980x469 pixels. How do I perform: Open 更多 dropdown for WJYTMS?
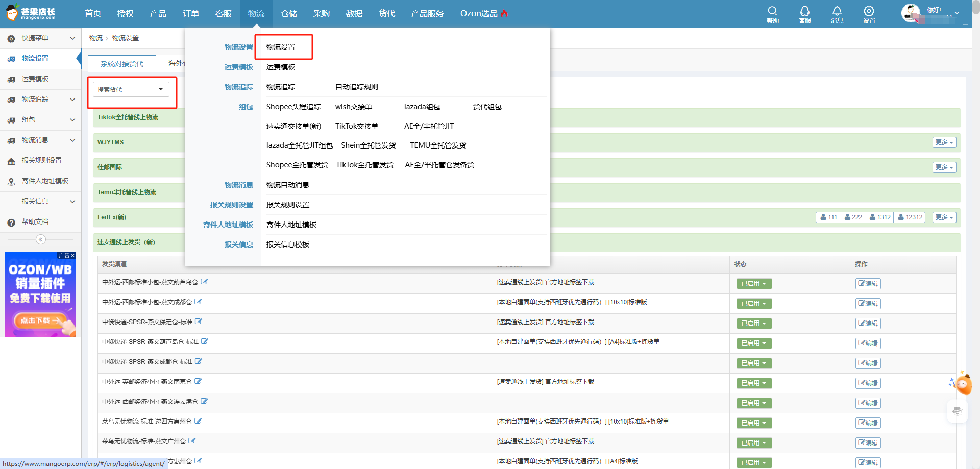click(x=944, y=142)
